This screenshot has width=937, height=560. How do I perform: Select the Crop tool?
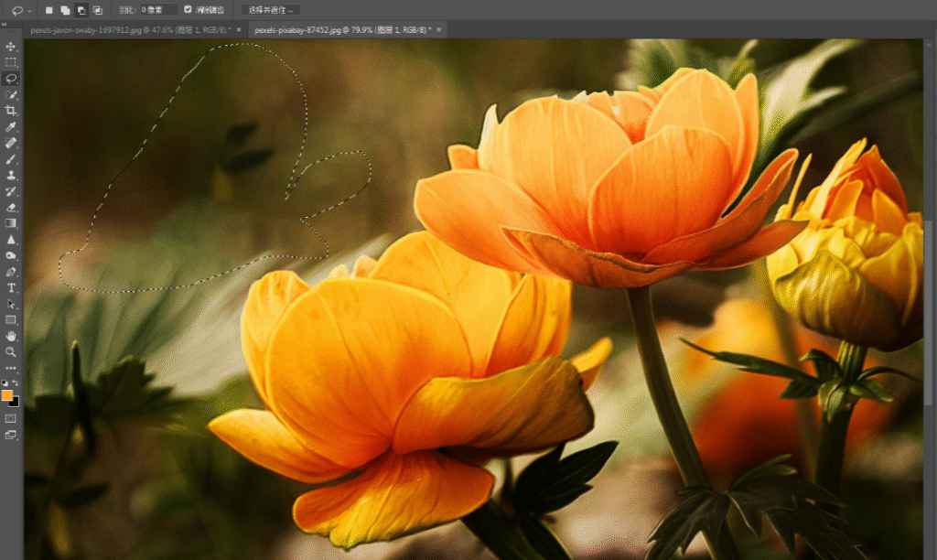click(x=11, y=111)
